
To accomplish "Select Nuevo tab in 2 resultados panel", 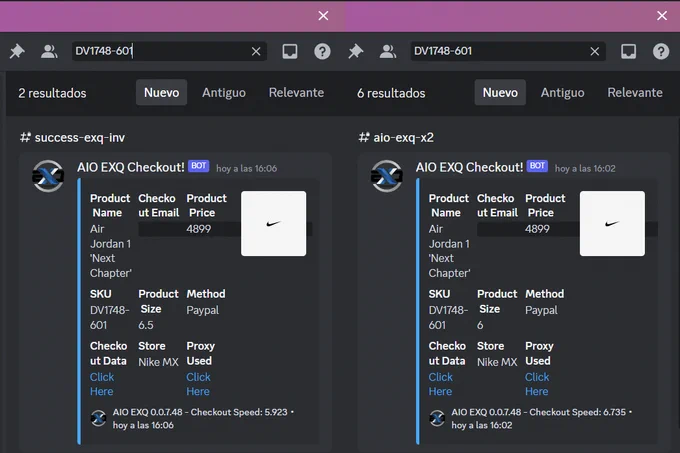I will coord(161,92).
